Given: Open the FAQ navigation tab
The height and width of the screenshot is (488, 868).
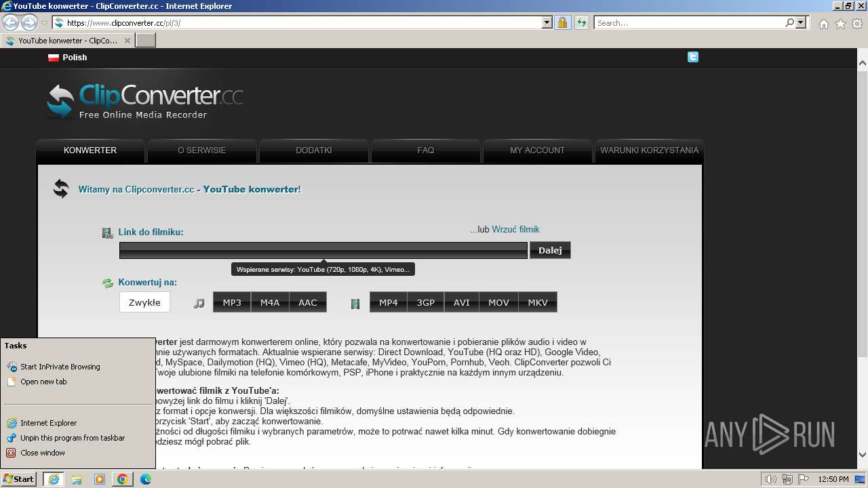Looking at the screenshot, I should click(426, 150).
